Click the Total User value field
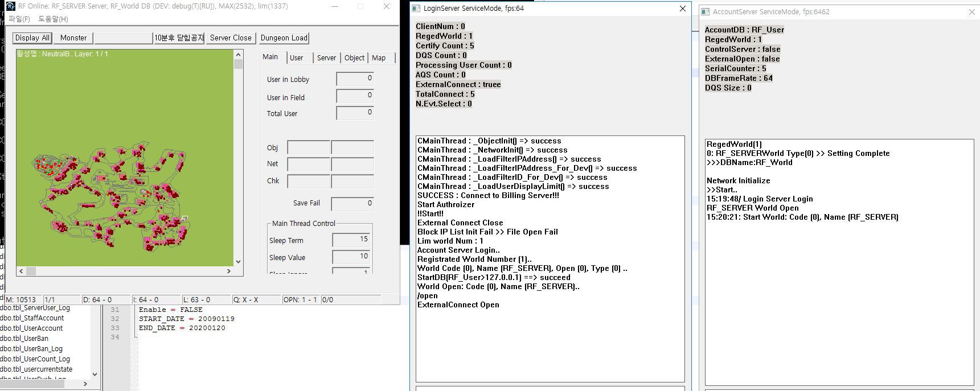This screenshot has height=391, width=980. [355, 113]
